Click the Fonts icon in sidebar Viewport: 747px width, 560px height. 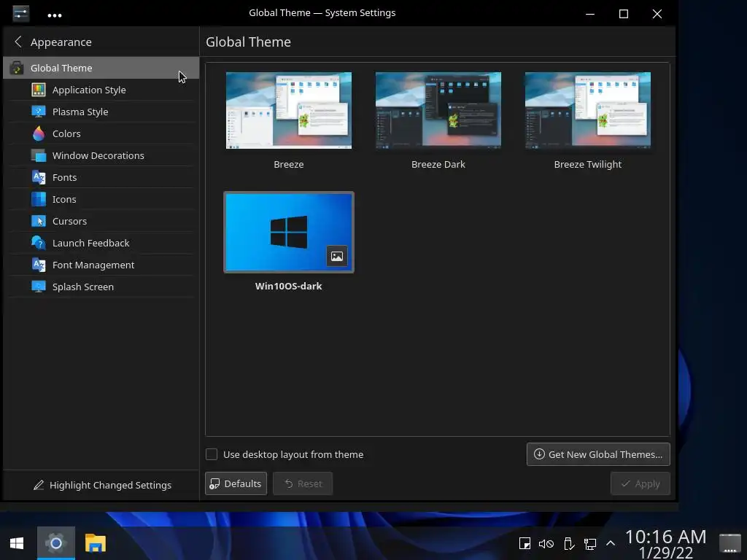click(x=39, y=177)
